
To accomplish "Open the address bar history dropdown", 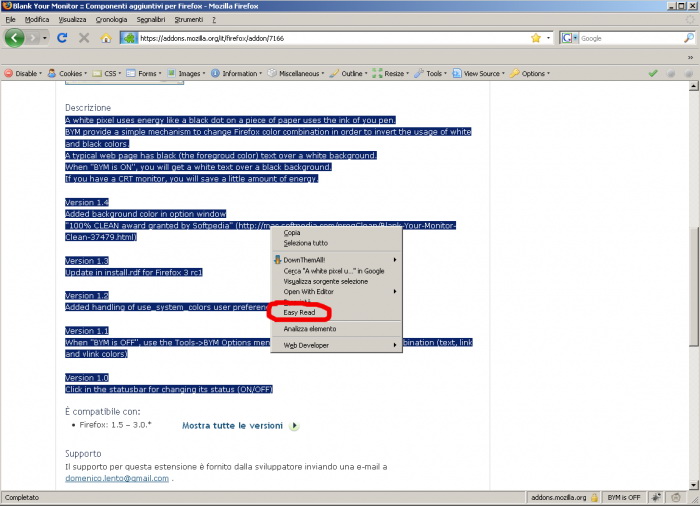I will pyautogui.click(x=548, y=38).
